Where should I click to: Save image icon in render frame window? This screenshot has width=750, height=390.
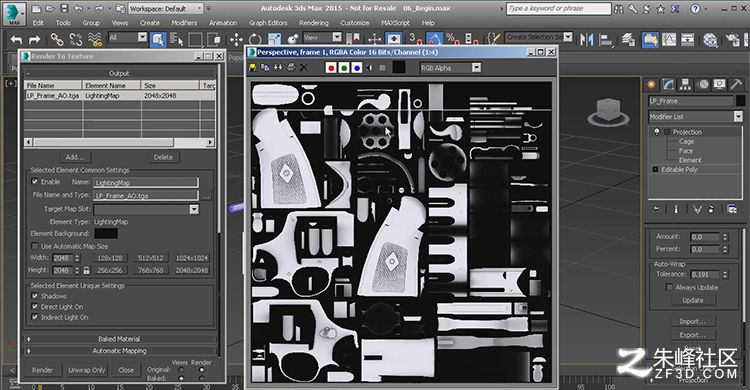point(253,67)
